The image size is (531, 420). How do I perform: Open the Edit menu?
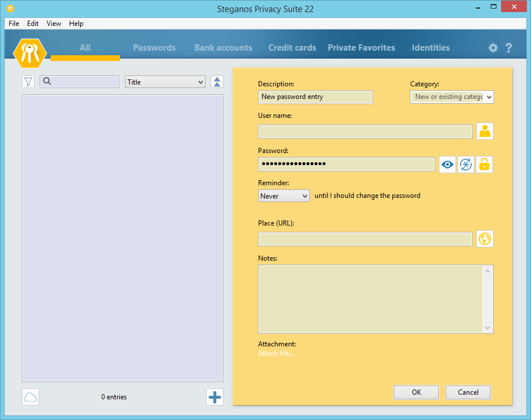tap(32, 24)
